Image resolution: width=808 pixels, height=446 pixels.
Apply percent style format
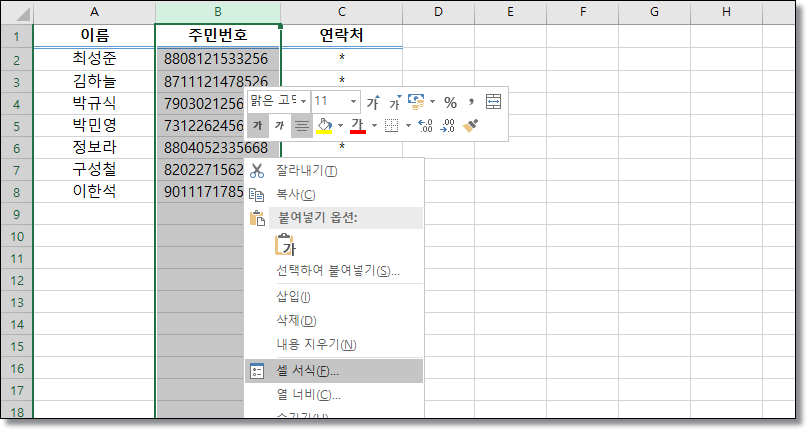(x=450, y=102)
